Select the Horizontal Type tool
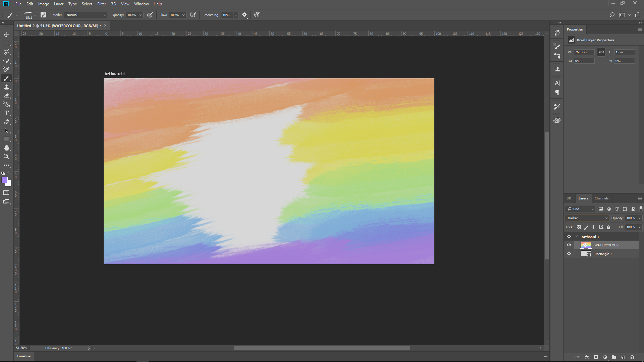Screen dimensions: 644x362 (6, 113)
